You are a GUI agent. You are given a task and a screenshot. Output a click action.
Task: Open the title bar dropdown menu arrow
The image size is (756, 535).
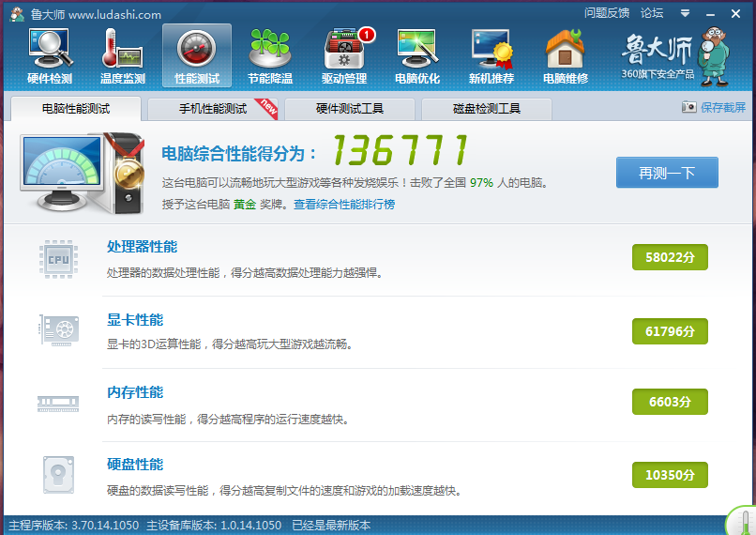pos(685,13)
